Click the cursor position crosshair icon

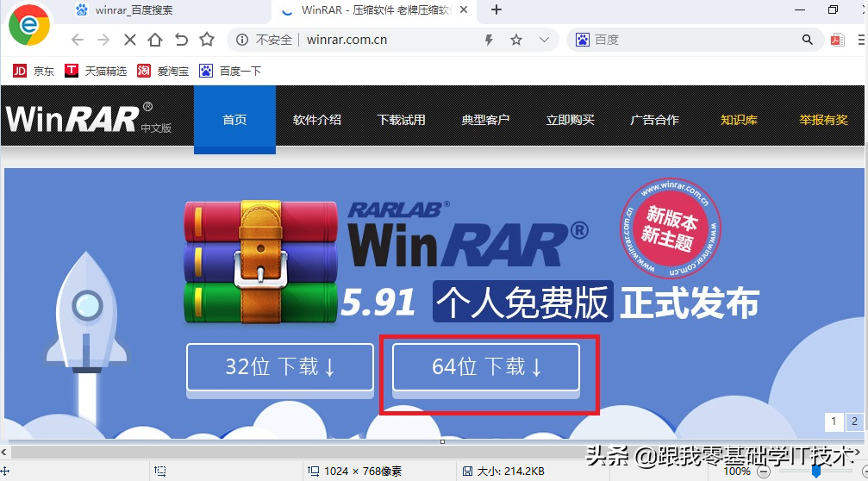[4, 472]
